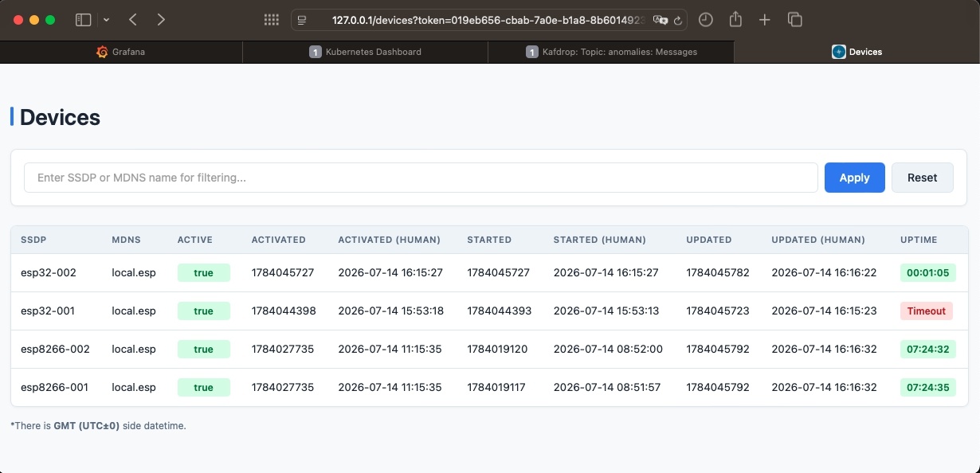Toggle the Safari sidebar icon
The width and height of the screenshot is (980, 473).
(83, 20)
